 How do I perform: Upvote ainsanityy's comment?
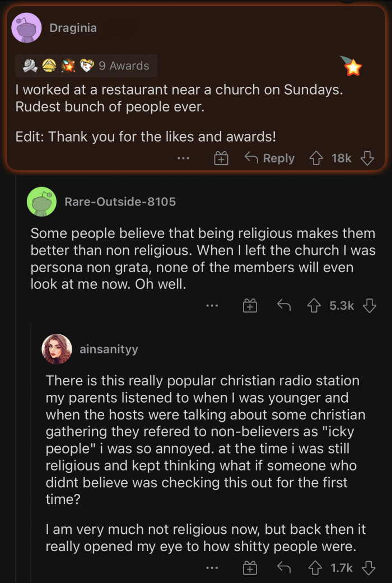314,568
